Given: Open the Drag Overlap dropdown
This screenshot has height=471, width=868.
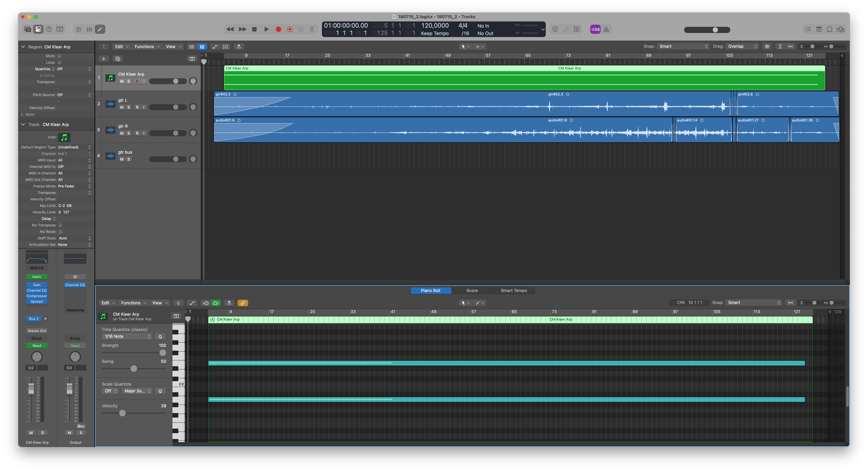Looking at the screenshot, I should [x=742, y=46].
